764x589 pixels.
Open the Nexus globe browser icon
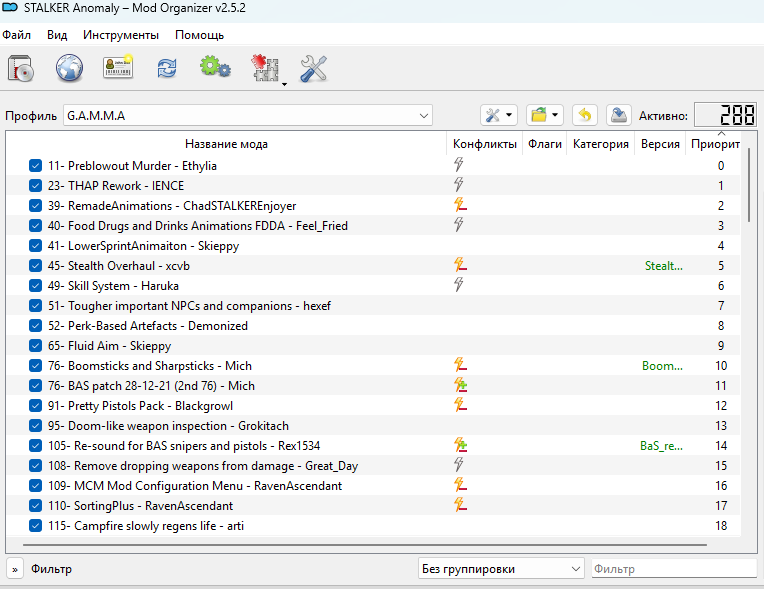tap(69, 68)
